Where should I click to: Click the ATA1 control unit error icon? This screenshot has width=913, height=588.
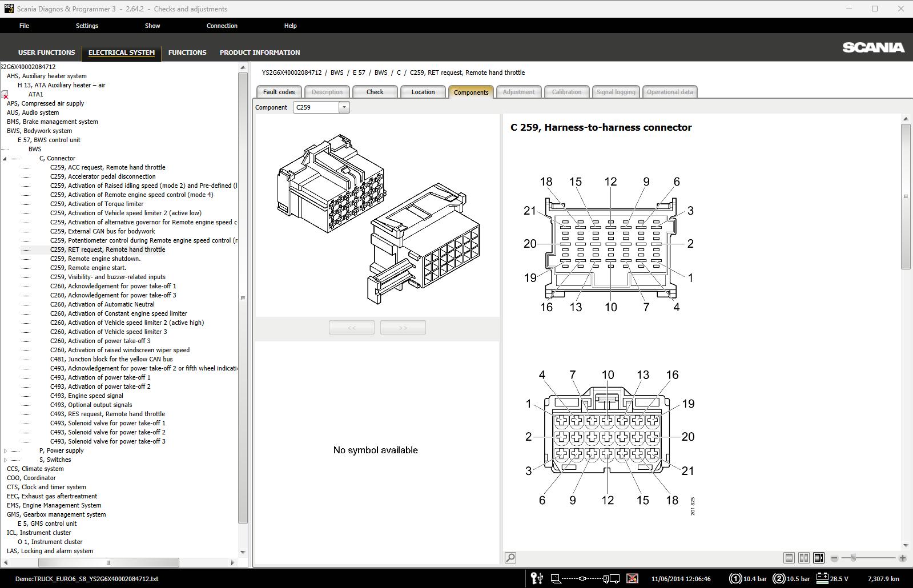(5, 95)
